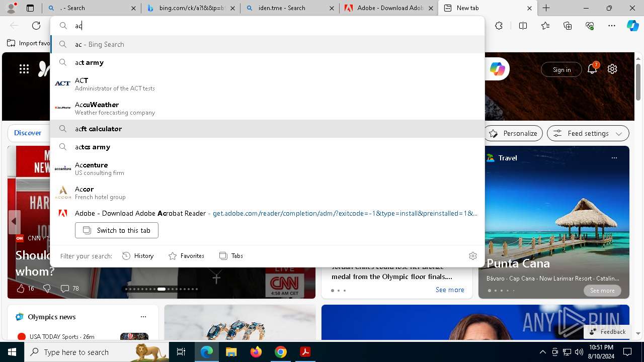Open Olympics news more options ellipsis
644x362 pixels.
pyautogui.click(x=143, y=317)
